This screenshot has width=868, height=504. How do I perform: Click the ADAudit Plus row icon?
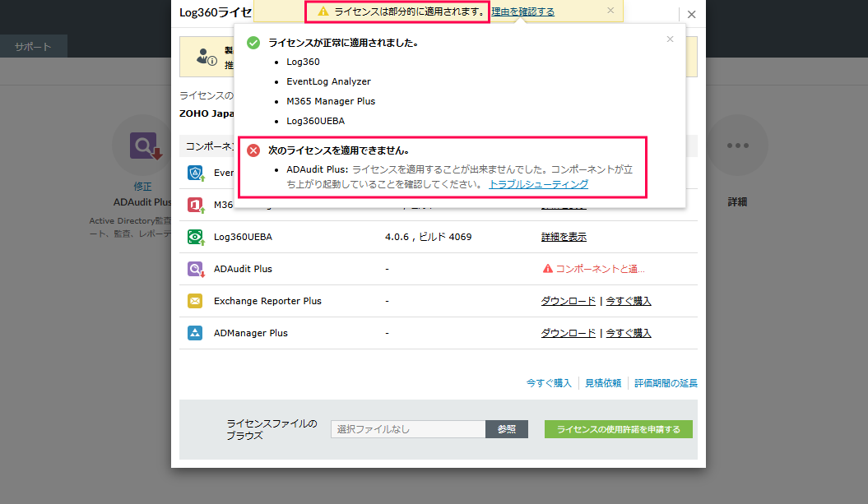pos(196,270)
